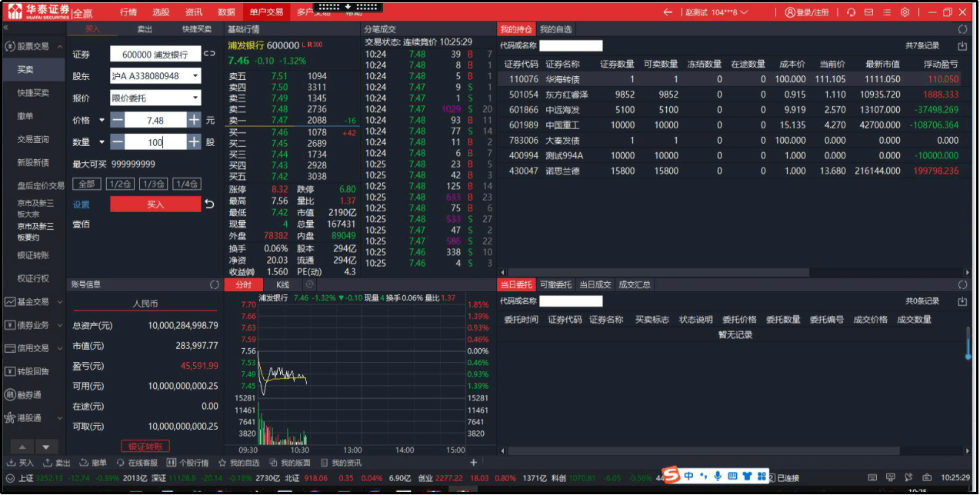Decrease price with the minus button
Image resolution: width=980 pixels, height=495 pixels.
(118, 121)
